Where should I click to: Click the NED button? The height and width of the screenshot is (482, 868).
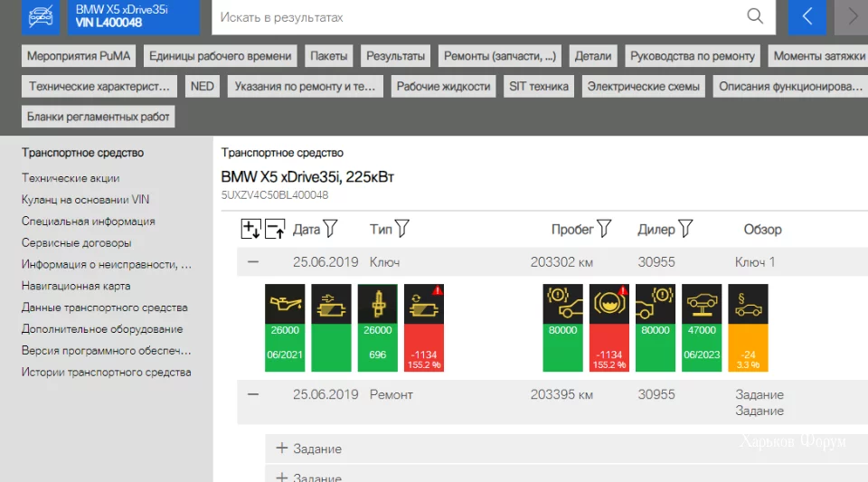(202, 86)
